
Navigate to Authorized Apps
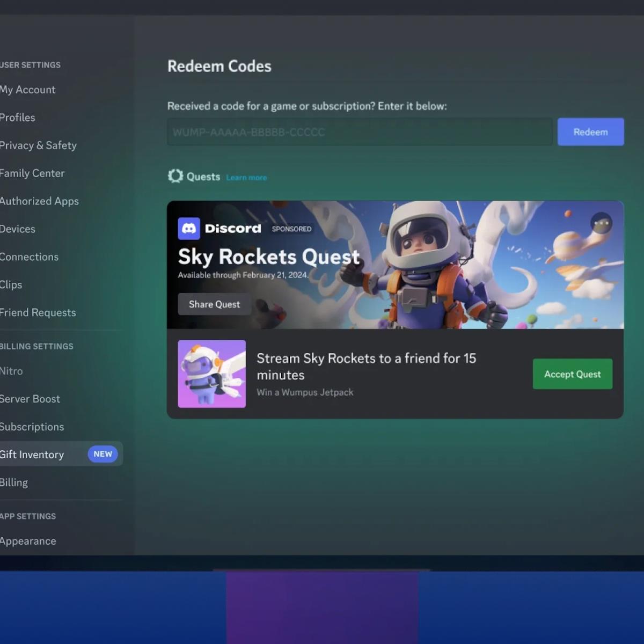coord(39,201)
